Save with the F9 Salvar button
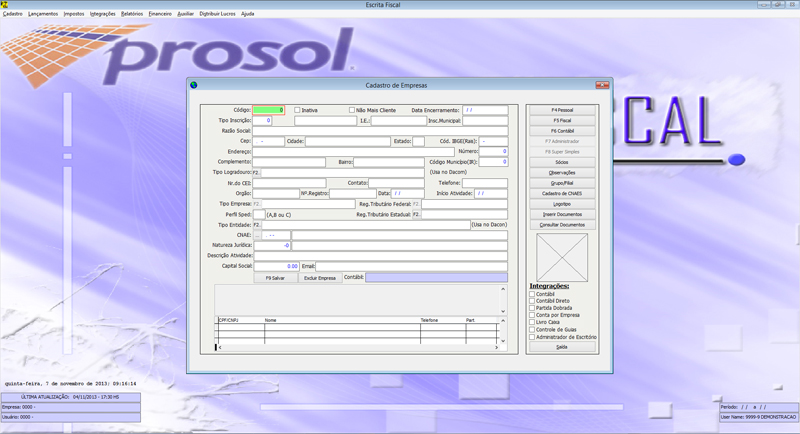800x434 pixels. click(275, 278)
